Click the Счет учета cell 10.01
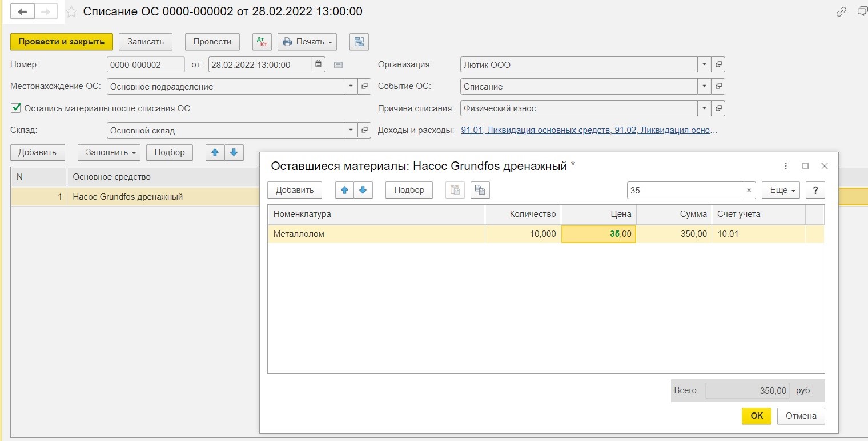 pyautogui.click(x=758, y=234)
